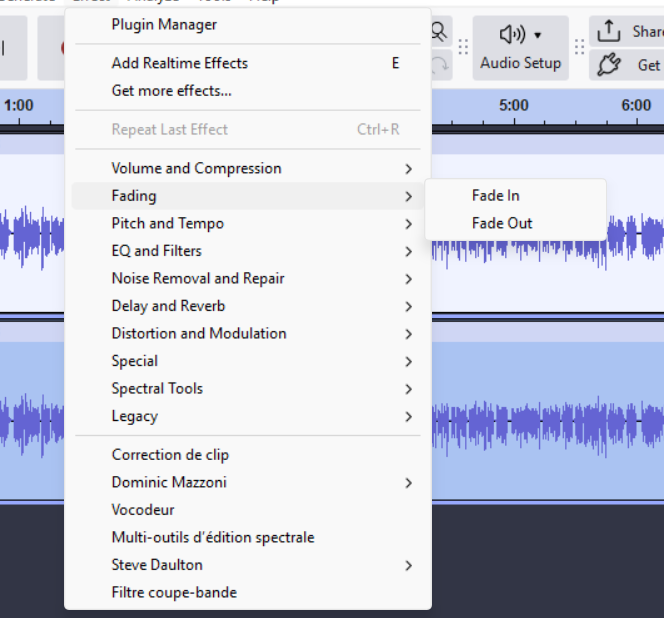Choose the Vocodeur effect
The width and height of the screenshot is (664, 618).
point(143,510)
